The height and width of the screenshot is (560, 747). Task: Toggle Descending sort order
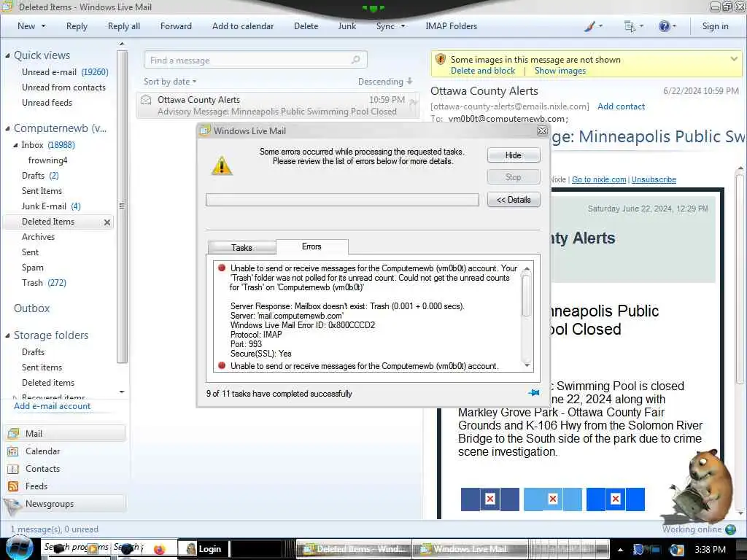tap(385, 82)
